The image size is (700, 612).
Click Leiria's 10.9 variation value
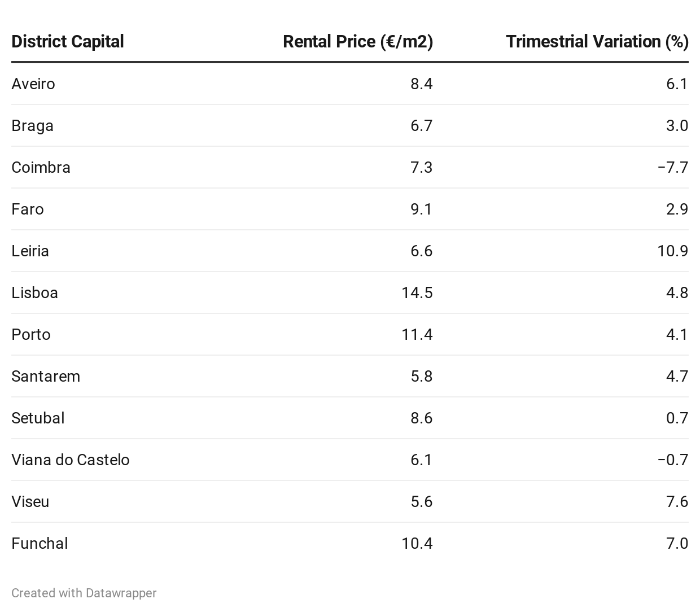coord(672,251)
